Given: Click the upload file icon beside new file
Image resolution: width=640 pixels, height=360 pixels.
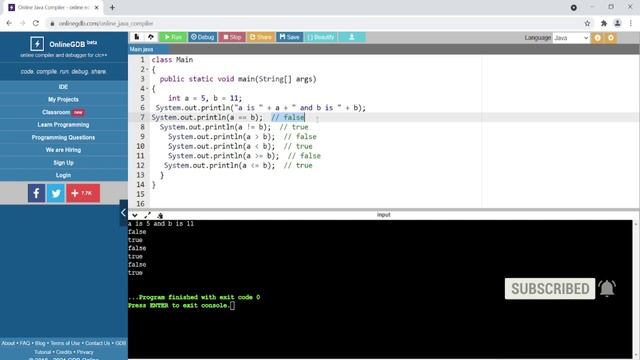Looking at the screenshot, I should [151, 37].
